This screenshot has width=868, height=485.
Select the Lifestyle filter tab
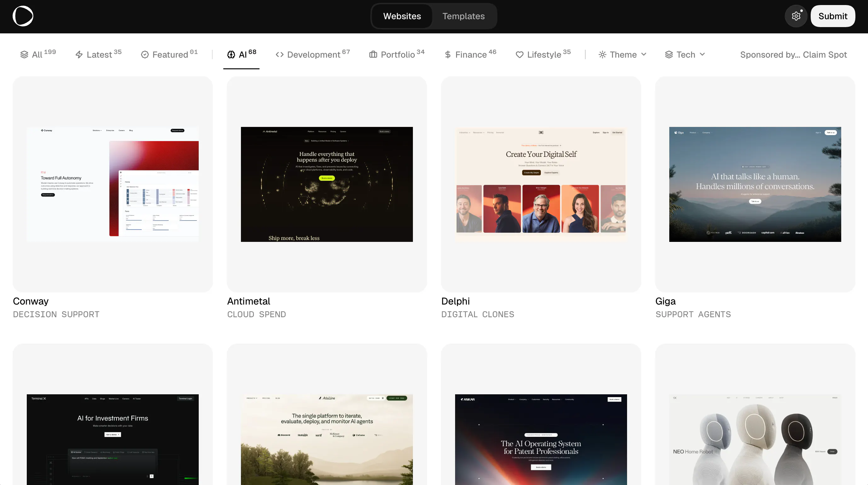(x=543, y=54)
